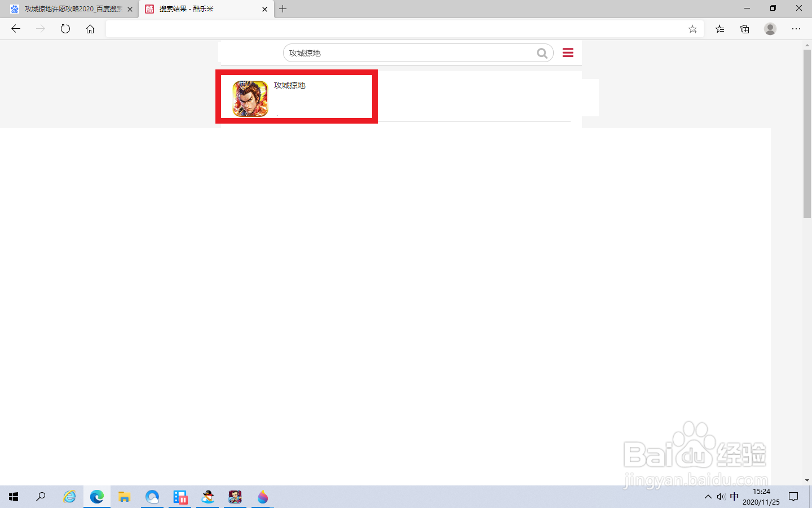Click the scrollbar down arrow
This screenshot has width=812, height=508.
tap(807, 480)
